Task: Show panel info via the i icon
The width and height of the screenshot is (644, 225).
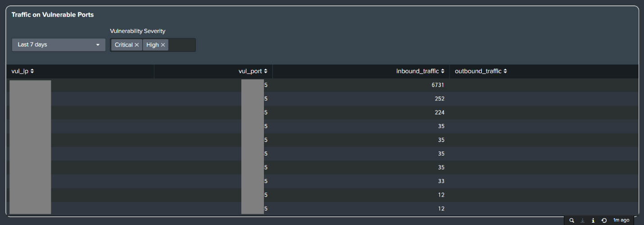Action: [x=593, y=220]
